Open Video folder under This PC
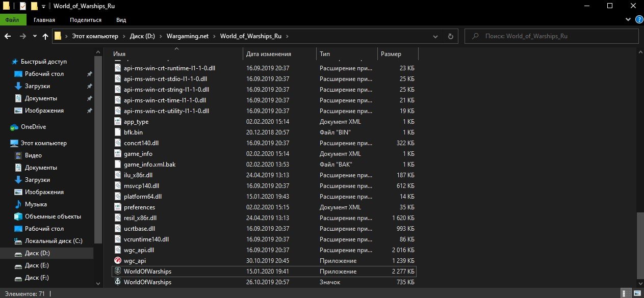 pos(33,155)
